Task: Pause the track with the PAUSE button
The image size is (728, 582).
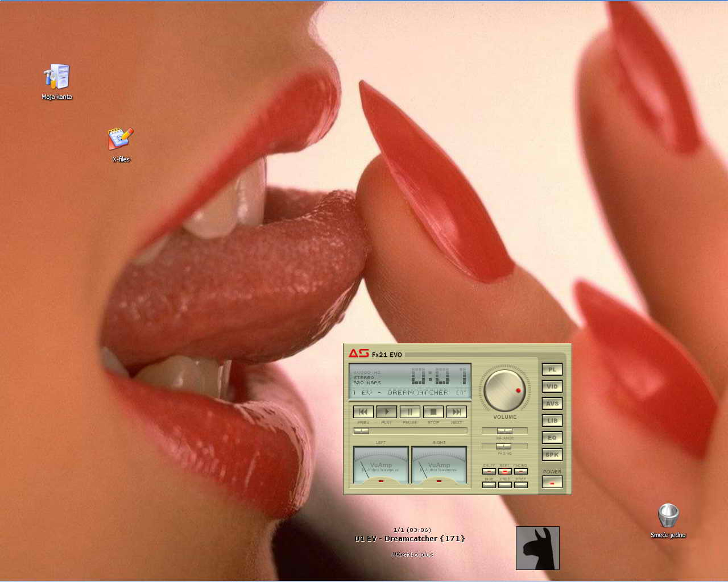Action: [410, 412]
